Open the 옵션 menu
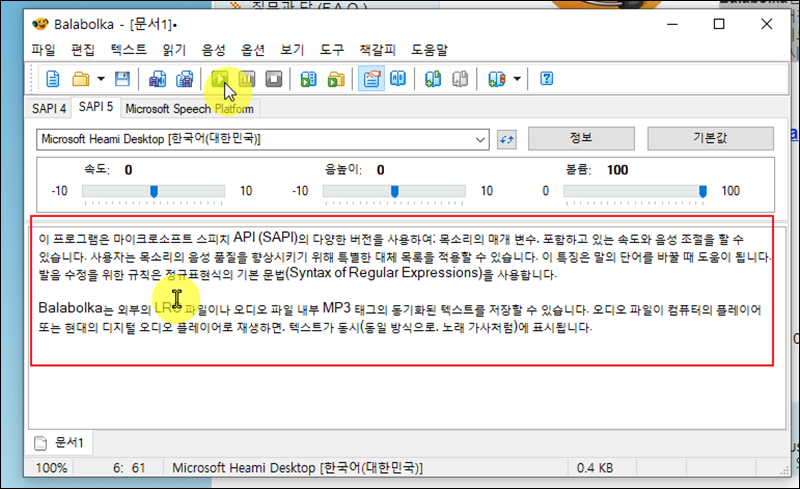The image size is (800, 489). (x=253, y=50)
